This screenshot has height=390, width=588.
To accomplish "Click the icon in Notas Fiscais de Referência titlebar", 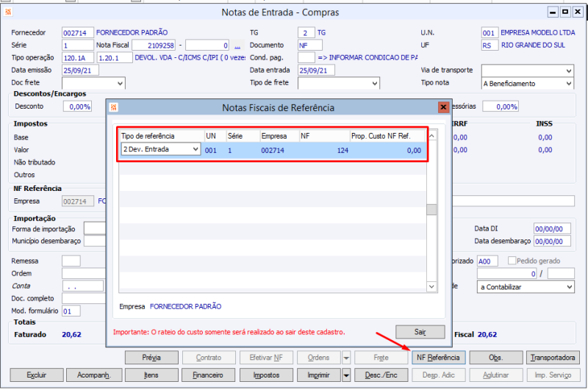I will click(114, 107).
